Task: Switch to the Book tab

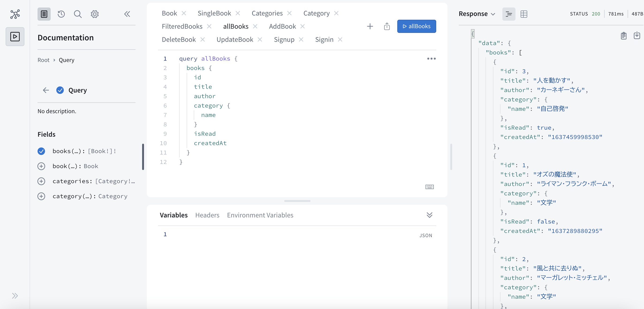Action: pyautogui.click(x=169, y=13)
